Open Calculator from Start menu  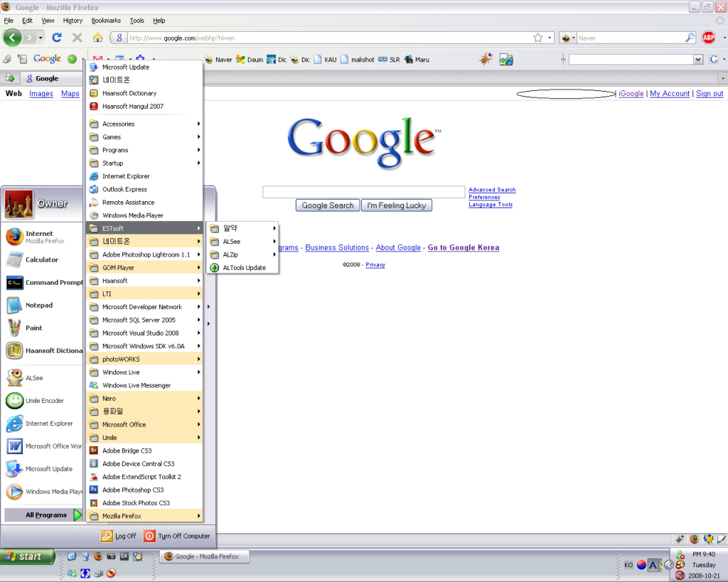coord(43,260)
